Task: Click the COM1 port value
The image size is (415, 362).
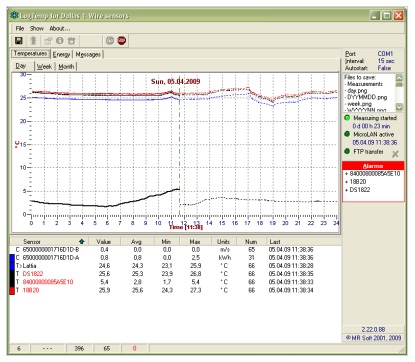Action: (385, 53)
